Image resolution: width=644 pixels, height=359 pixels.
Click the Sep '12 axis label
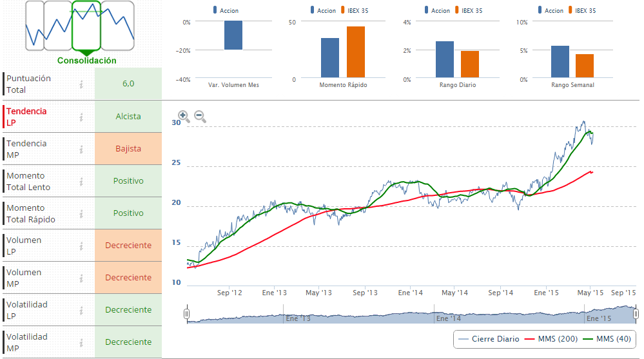[x=229, y=293]
